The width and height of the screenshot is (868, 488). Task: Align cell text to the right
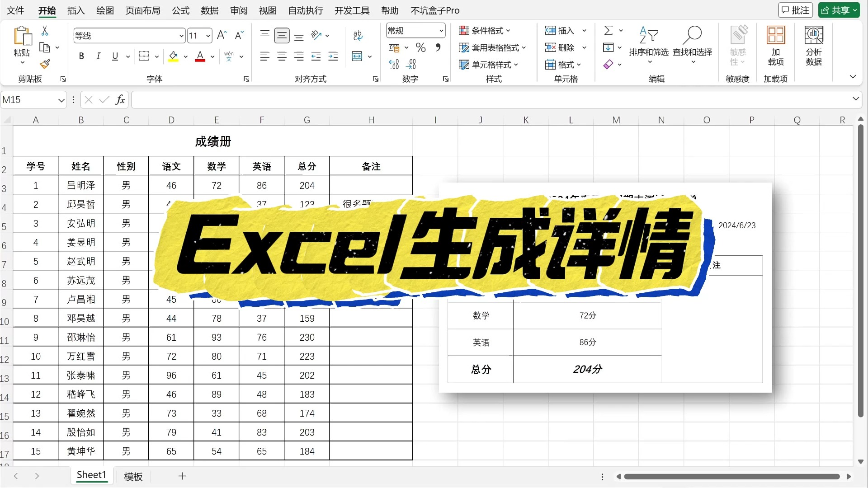[x=299, y=56]
